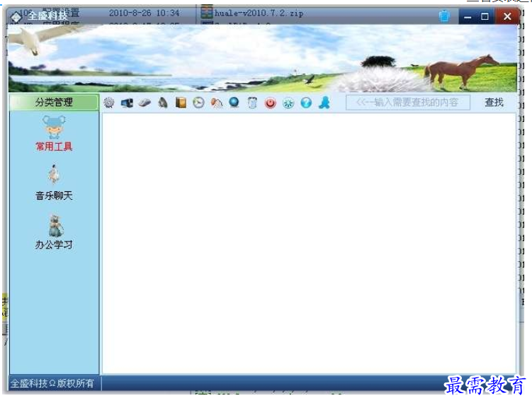Maximize the 全盛科技 window
The height and width of the screenshot is (408, 532).
[x=485, y=16]
